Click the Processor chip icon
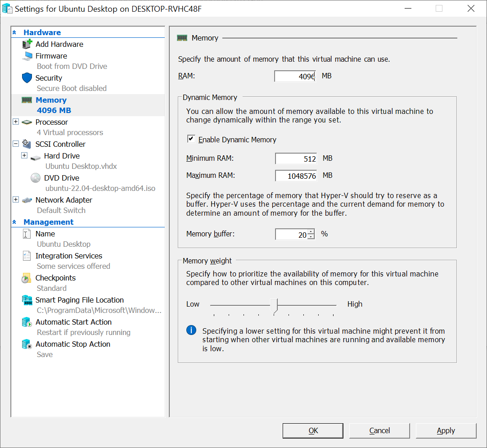 click(27, 122)
